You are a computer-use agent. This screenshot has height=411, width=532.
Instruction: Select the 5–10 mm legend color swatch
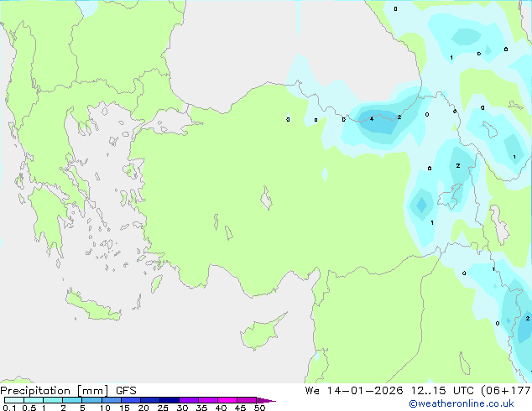(x=91, y=400)
